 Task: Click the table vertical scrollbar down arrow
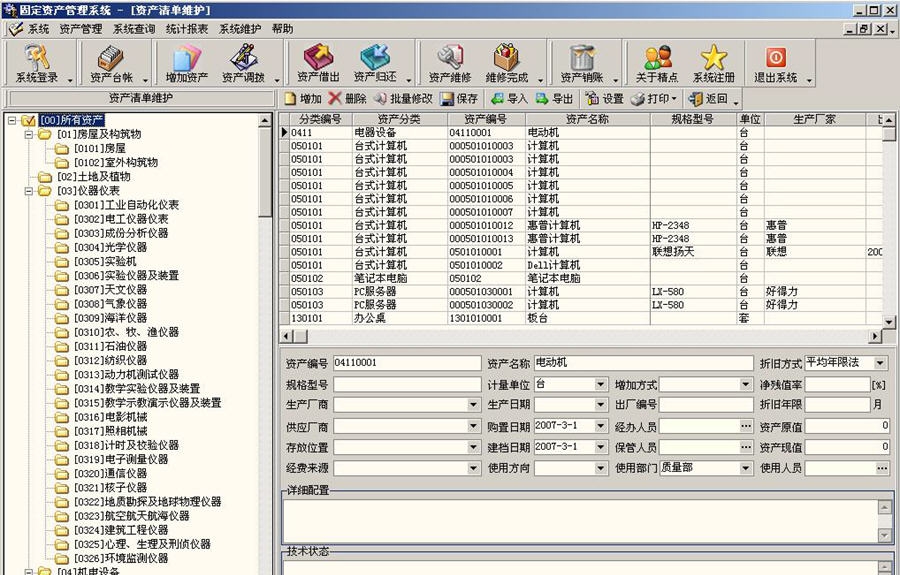[889, 322]
